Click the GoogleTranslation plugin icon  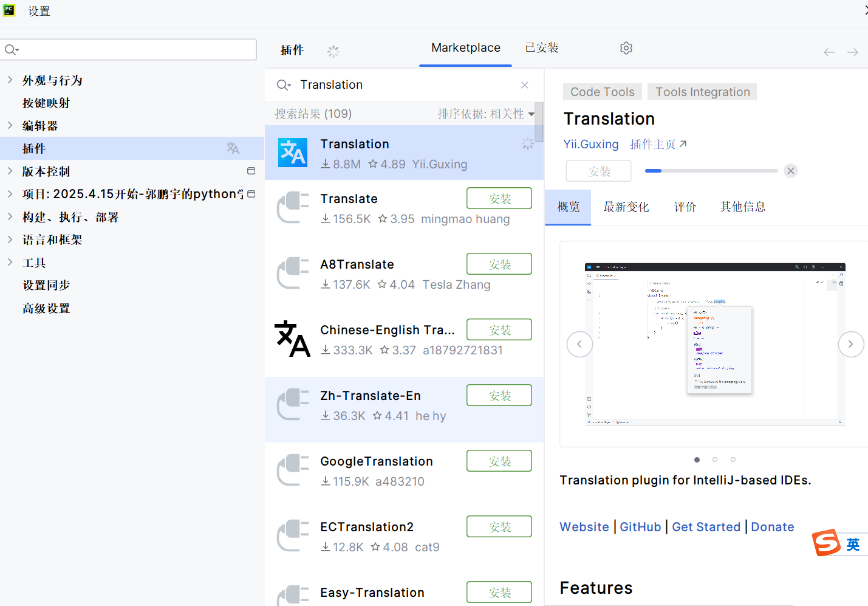(x=293, y=470)
